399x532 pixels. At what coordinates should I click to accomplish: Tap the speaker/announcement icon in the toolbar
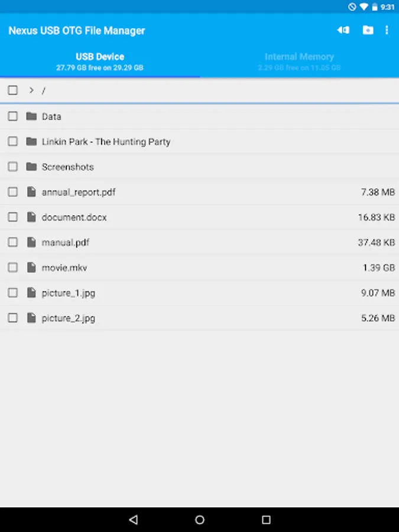click(x=343, y=30)
